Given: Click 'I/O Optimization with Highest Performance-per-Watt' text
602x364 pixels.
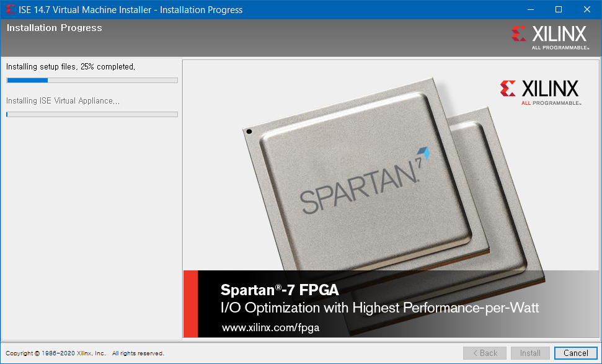Looking at the screenshot, I should click(379, 308).
